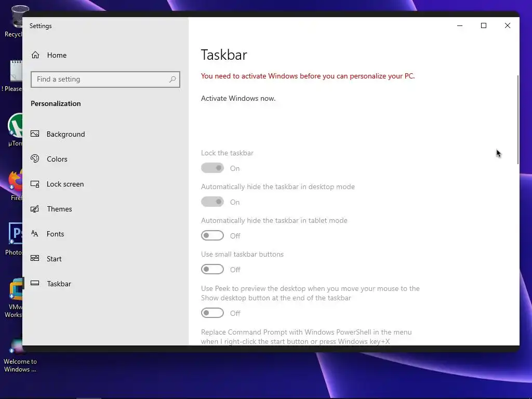Screen dimensions: 532x399
Task: Select the uTorrent desktop icon
Action: pos(15,130)
